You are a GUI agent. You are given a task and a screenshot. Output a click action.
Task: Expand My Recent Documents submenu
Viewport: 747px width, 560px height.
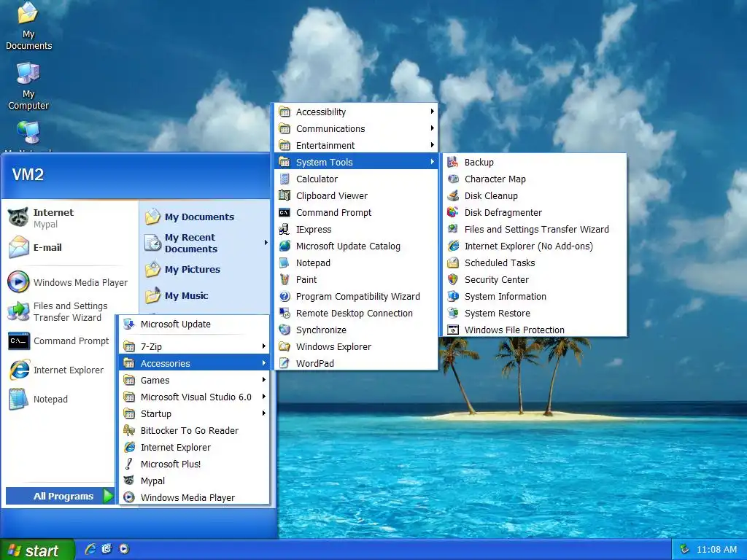point(206,243)
